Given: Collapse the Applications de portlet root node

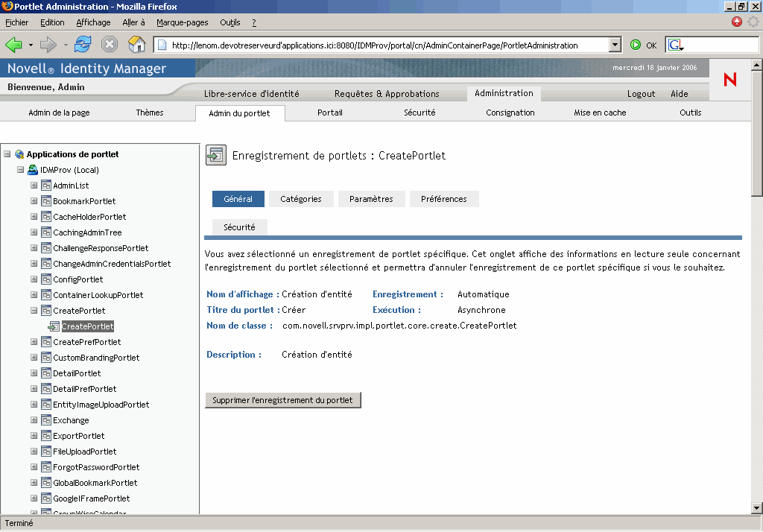Looking at the screenshot, I should 7,153.
